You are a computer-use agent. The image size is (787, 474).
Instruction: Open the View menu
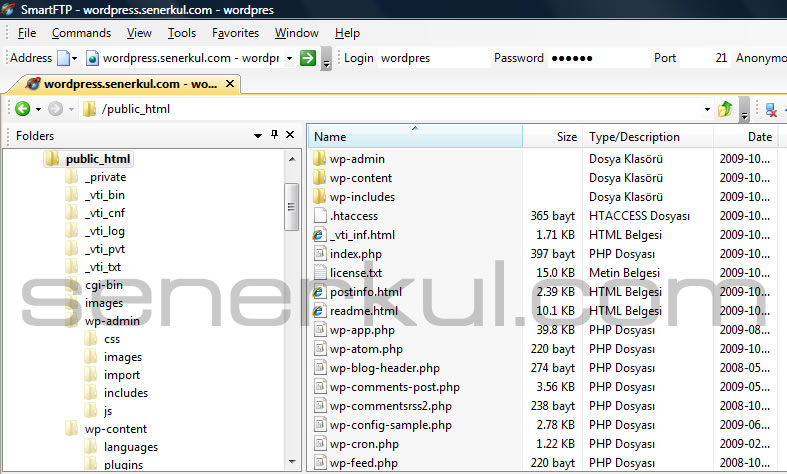click(x=139, y=33)
